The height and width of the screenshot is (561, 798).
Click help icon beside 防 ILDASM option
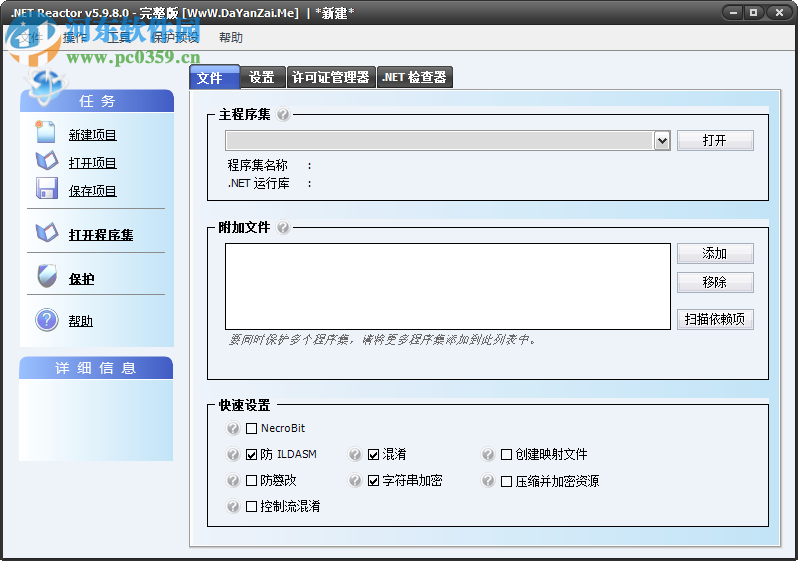(x=233, y=454)
